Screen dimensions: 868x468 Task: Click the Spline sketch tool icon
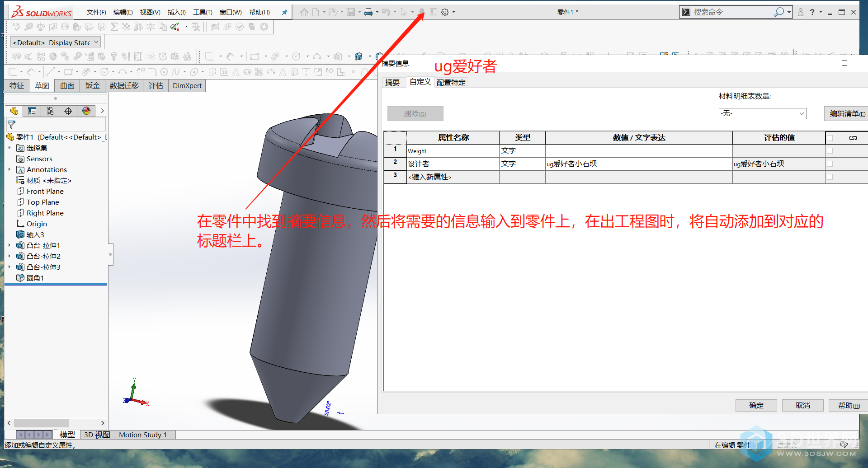pyautogui.click(x=176, y=71)
